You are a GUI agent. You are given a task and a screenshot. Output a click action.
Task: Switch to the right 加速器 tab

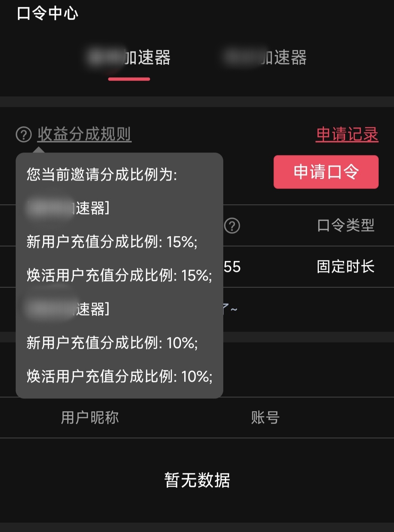click(x=266, y=58)
